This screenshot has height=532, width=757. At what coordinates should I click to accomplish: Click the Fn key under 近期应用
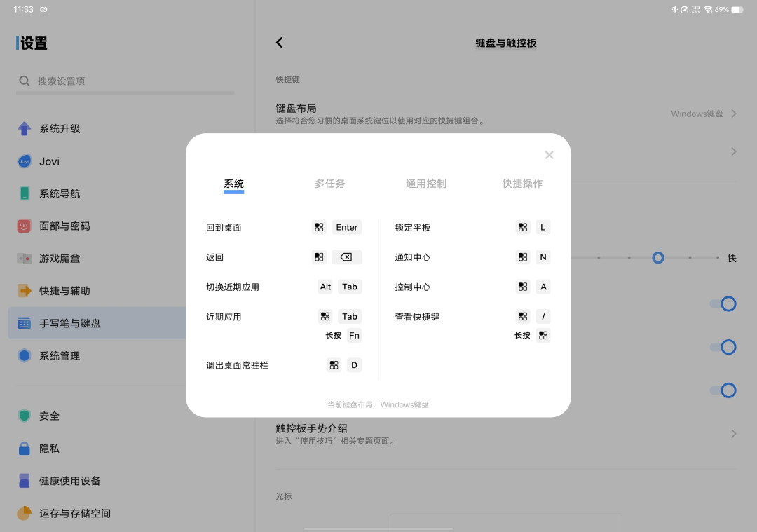tap(354, 336)
